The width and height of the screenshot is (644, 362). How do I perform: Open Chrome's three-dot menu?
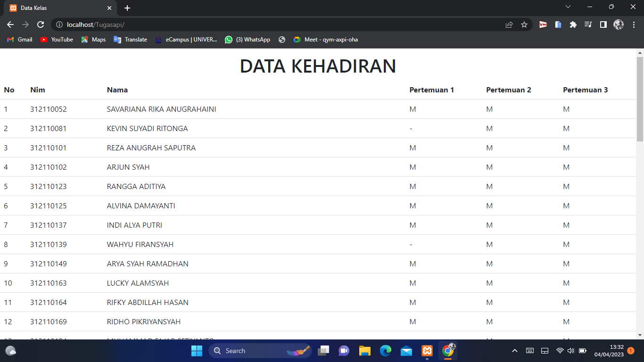pos(633,25)
